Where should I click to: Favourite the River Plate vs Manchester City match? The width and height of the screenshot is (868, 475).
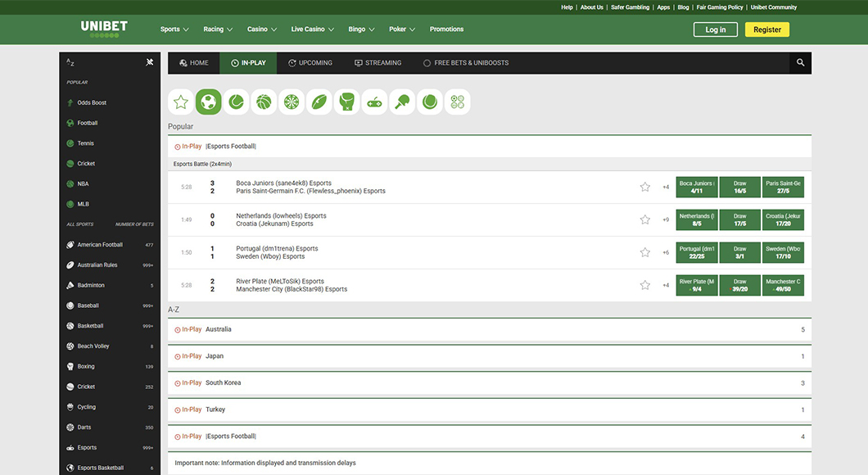pyautogui.click(x=645, y=285)
